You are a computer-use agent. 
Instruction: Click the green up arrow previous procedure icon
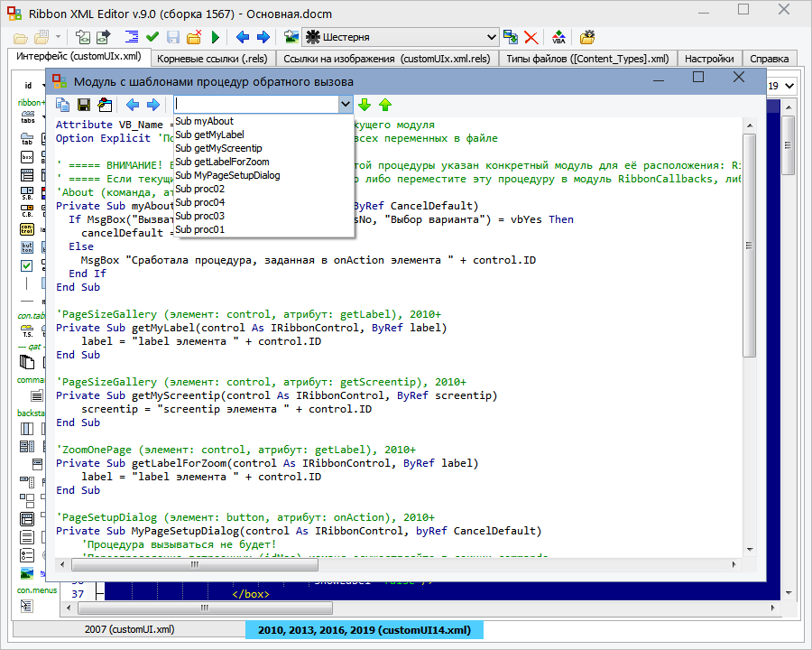(x=385, y=105)
